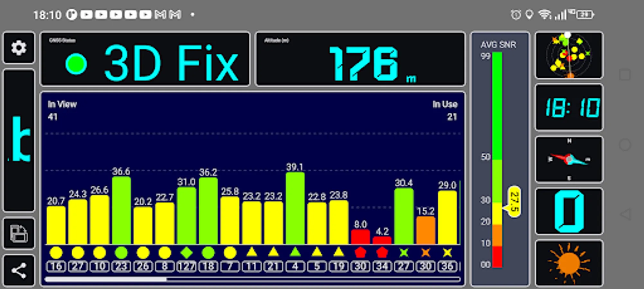
Task: Tap the yellow bar labeled 25.8
Action: 230,221
